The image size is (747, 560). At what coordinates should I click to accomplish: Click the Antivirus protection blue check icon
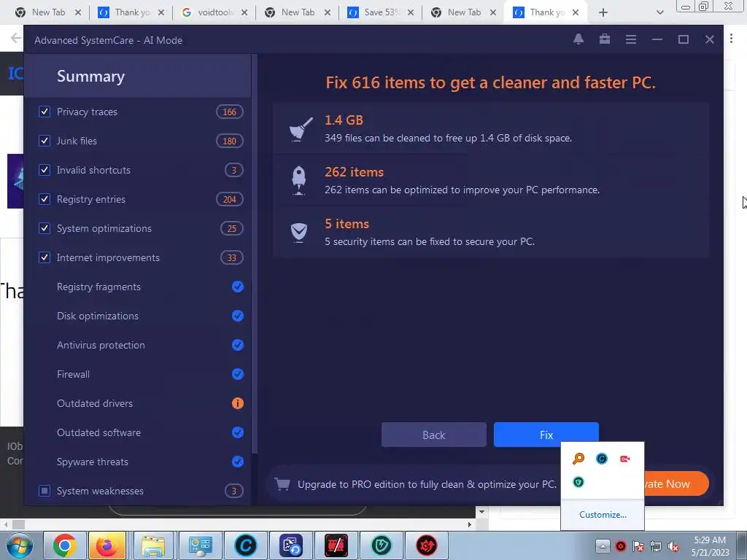click(x=237, y=345)
